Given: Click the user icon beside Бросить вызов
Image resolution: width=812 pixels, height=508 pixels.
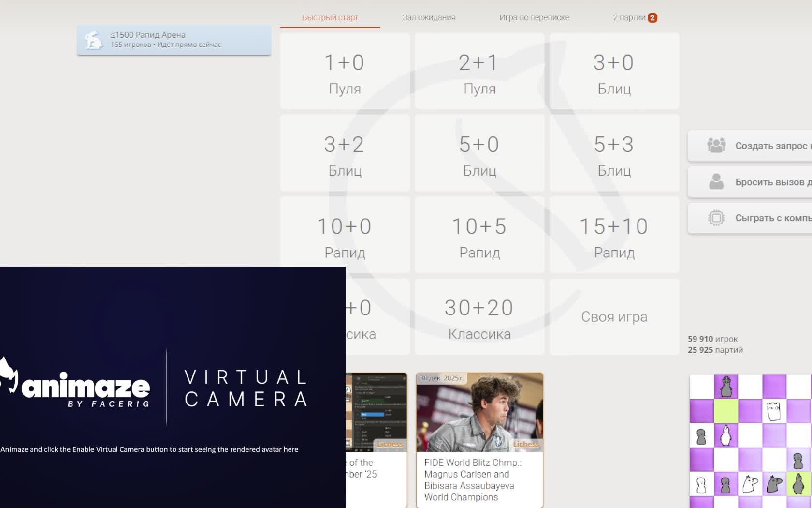Looking at the screenshot, I should pyautogui.click(x=716, y=182).
